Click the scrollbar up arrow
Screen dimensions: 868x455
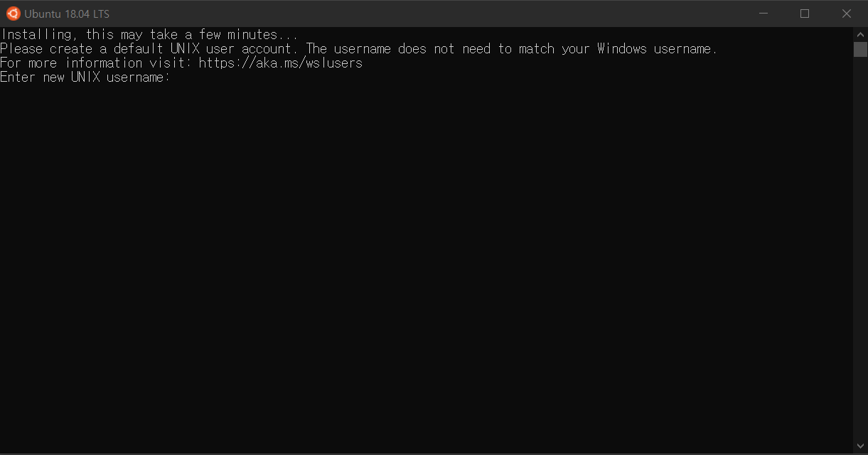(x=860, y=33)
